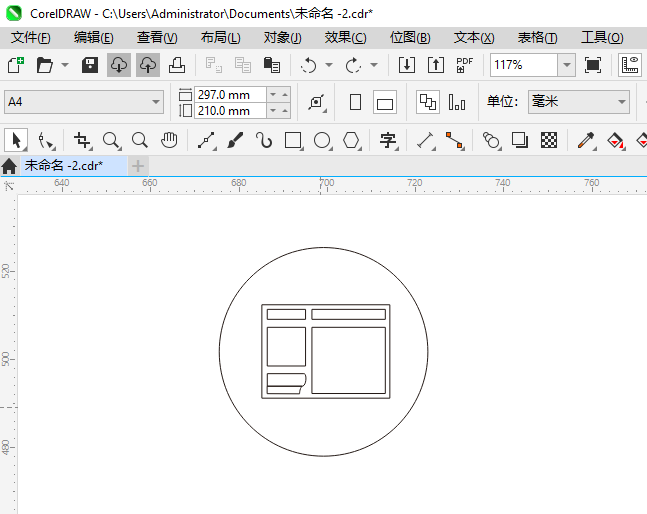Select the Polygon tool
Screen dimensions: 647x514
352,141
